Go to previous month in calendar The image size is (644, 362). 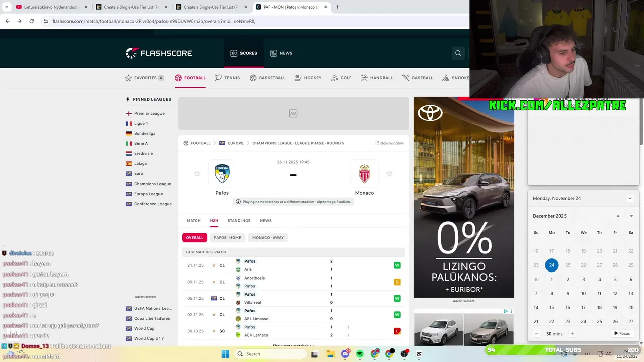click(x=618, y=216)
